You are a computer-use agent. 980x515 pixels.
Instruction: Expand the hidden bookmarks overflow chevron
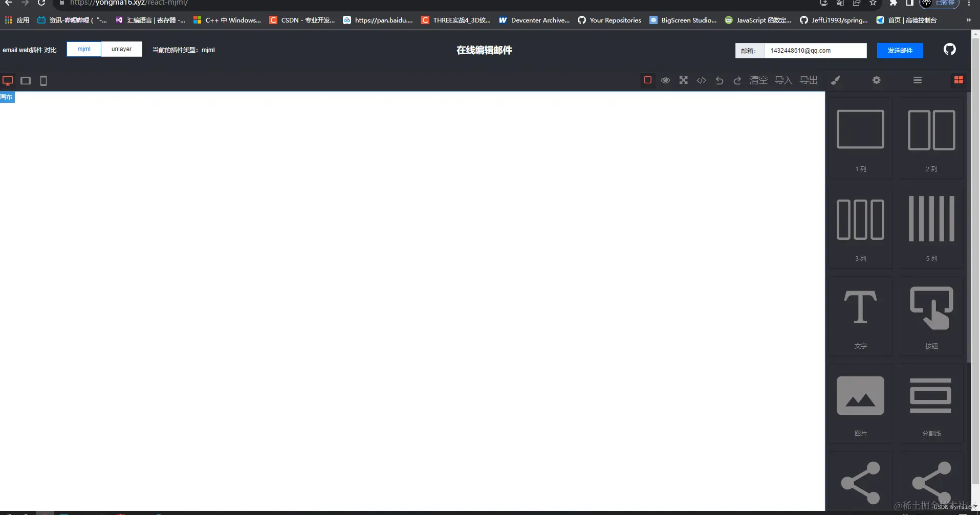[968, 20]
